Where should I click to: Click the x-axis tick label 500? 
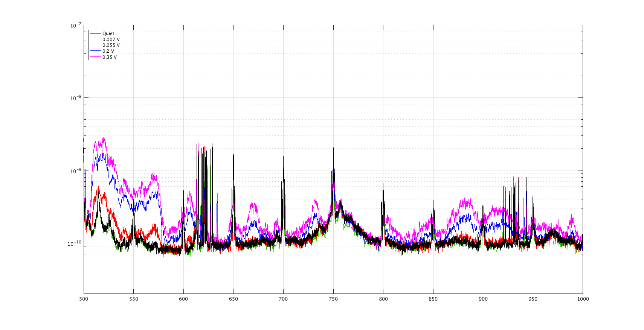click(x=84, y=299)
